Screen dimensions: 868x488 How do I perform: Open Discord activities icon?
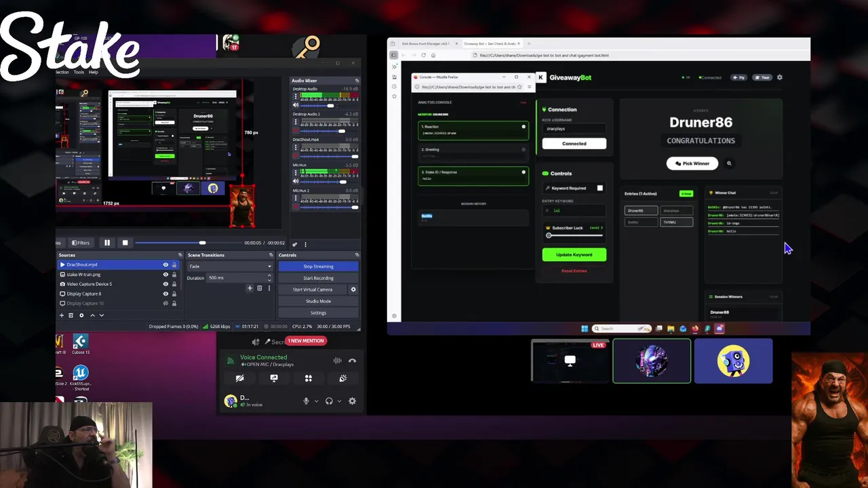point(309,378)
